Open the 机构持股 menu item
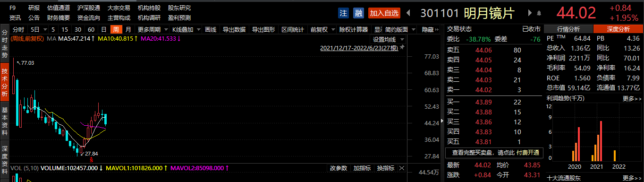 tap(149, 8)
